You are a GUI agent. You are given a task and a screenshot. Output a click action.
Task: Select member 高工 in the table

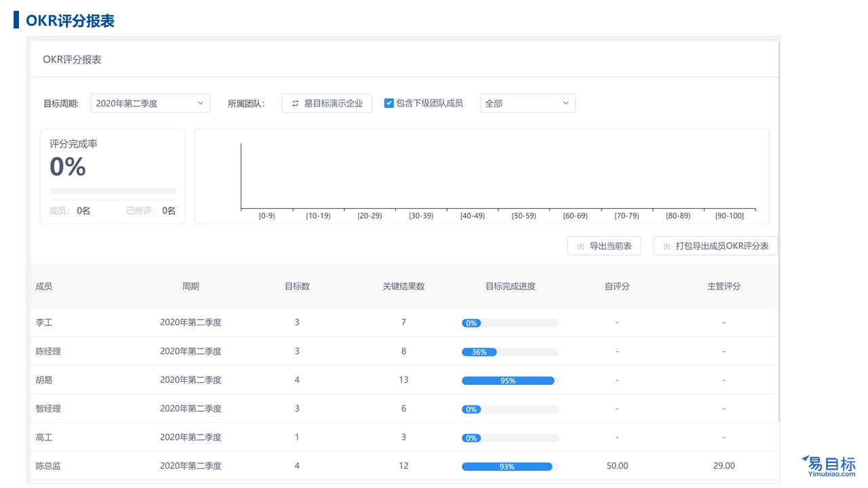pyautogui.click(x=44, y=437)
